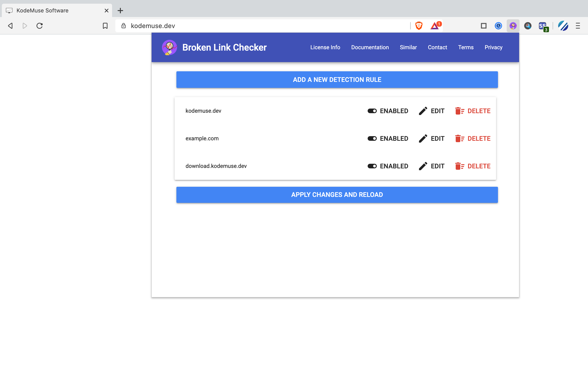The height and width of the screenshot is (368, 588).
Task: Open the SS extension with badge 3
Action: pos(543,26)
